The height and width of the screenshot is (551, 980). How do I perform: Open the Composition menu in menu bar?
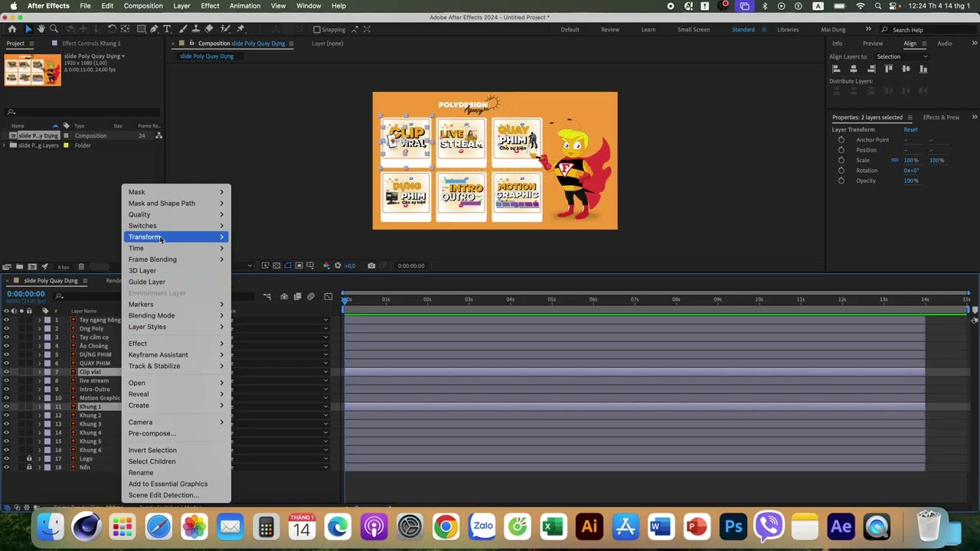click(x=143, y=6)
